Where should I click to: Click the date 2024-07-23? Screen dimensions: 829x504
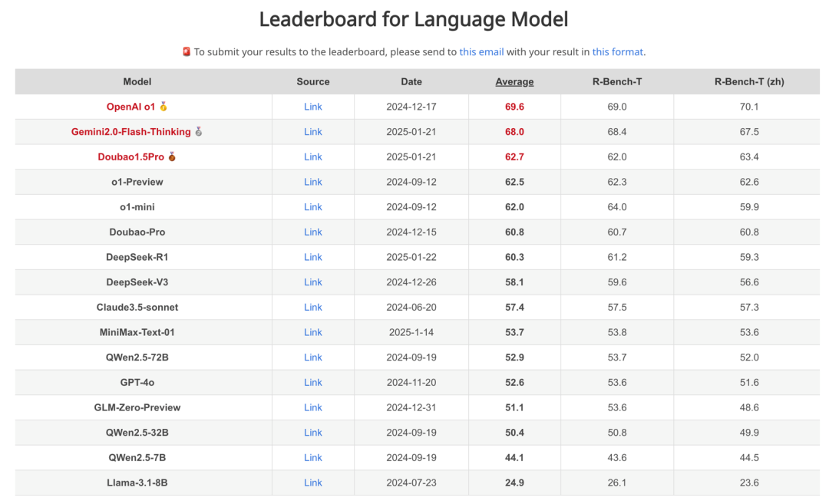tap(411, 483)
